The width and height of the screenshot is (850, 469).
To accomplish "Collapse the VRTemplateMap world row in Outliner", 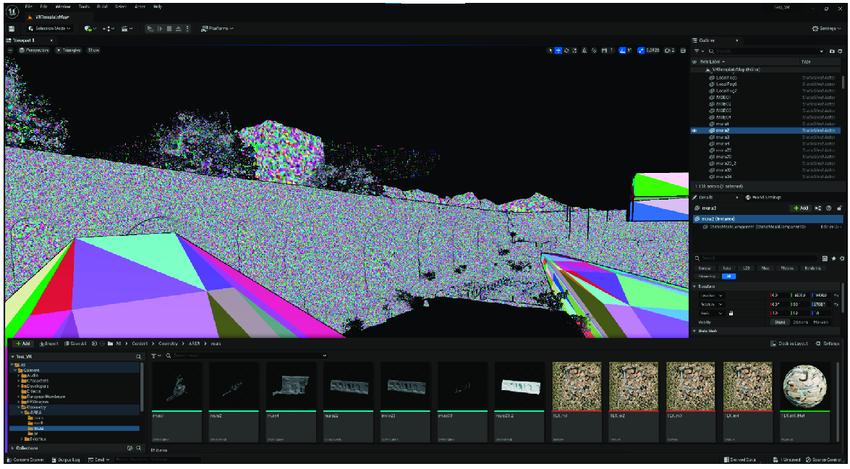I will click(707, 70).
